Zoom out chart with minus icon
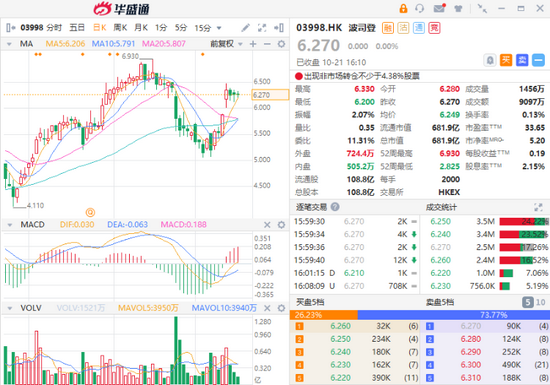550x385 pixels. pyautogui.click(x=267, y=44)
